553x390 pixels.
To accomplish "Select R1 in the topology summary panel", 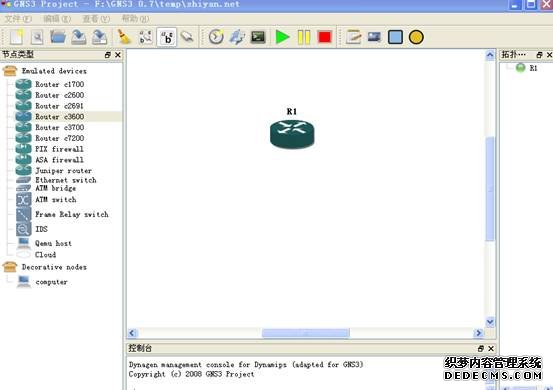I will [533, 68].
